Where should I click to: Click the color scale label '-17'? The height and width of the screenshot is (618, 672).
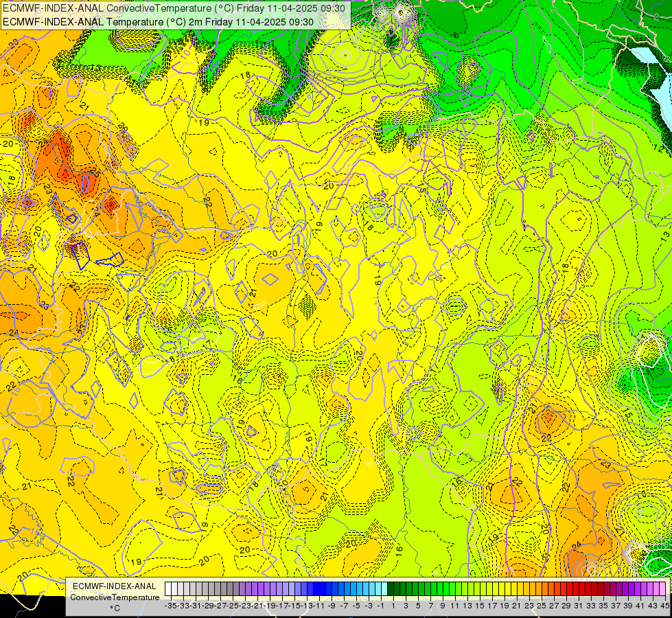(282, 606)
